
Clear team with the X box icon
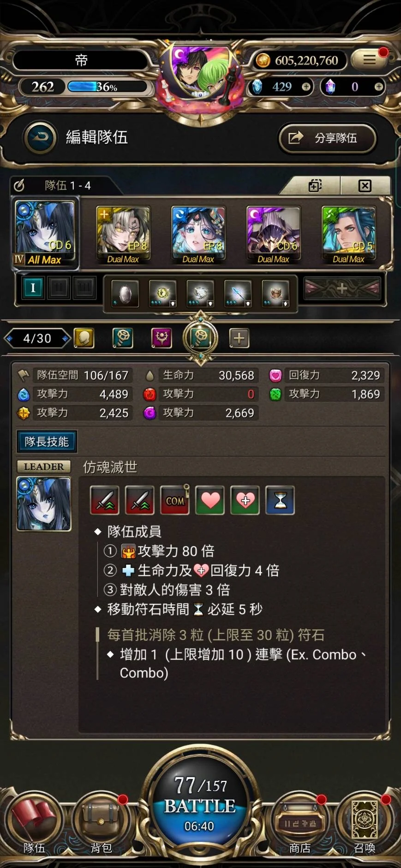click(365, 186)
